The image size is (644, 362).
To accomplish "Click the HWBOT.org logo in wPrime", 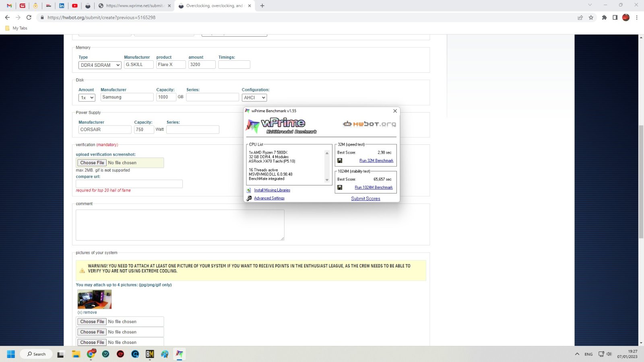I will [369, 124].
